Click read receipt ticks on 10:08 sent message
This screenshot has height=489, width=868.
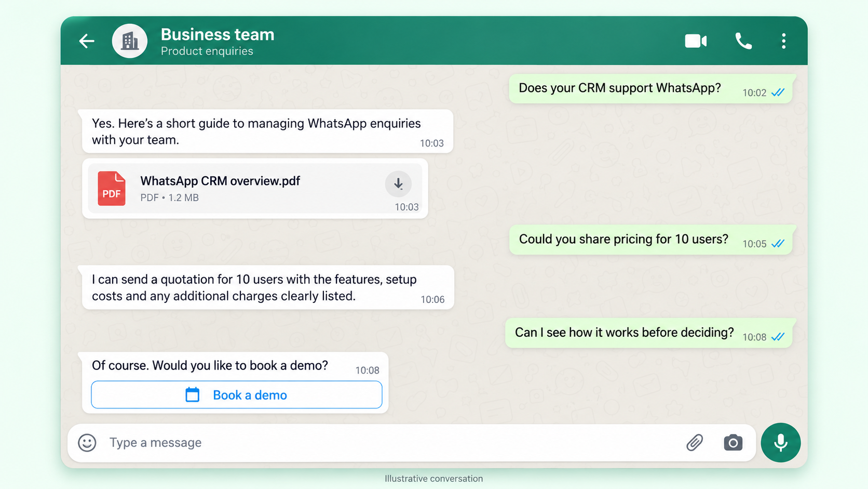[x=778, y=337]
